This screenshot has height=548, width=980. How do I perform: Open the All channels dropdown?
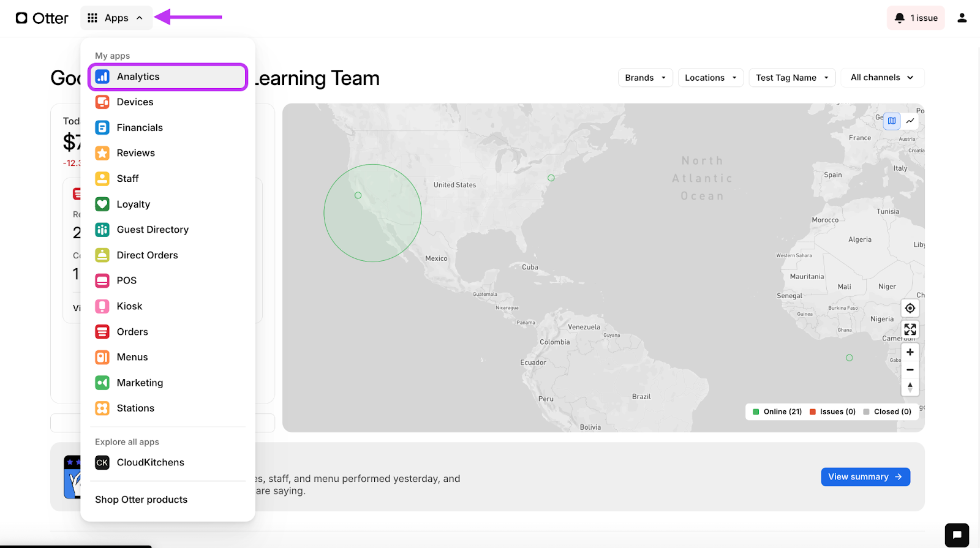point(882,78)
